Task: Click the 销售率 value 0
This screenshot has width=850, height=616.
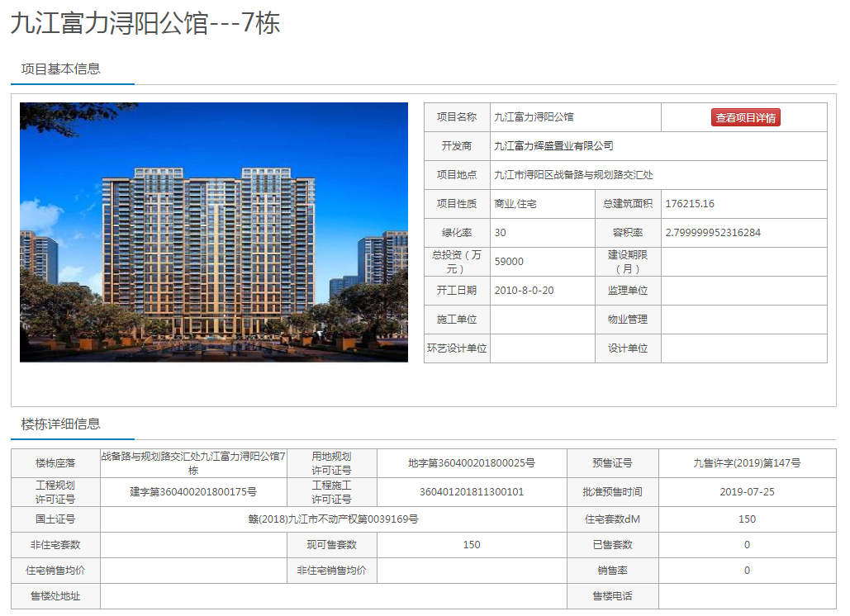Action: [x=747, y=571]
